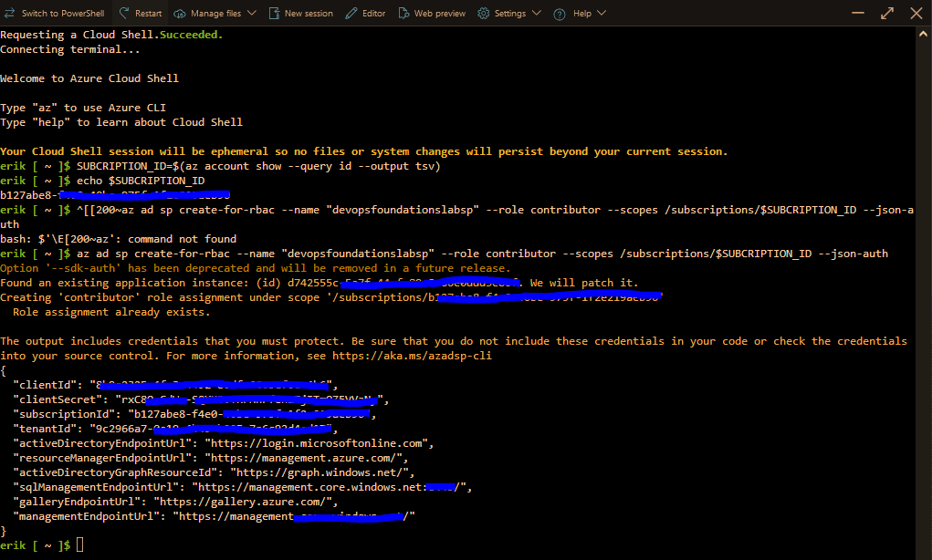
Task: Click the Manage files cloud icon
Action: point(180,13)
